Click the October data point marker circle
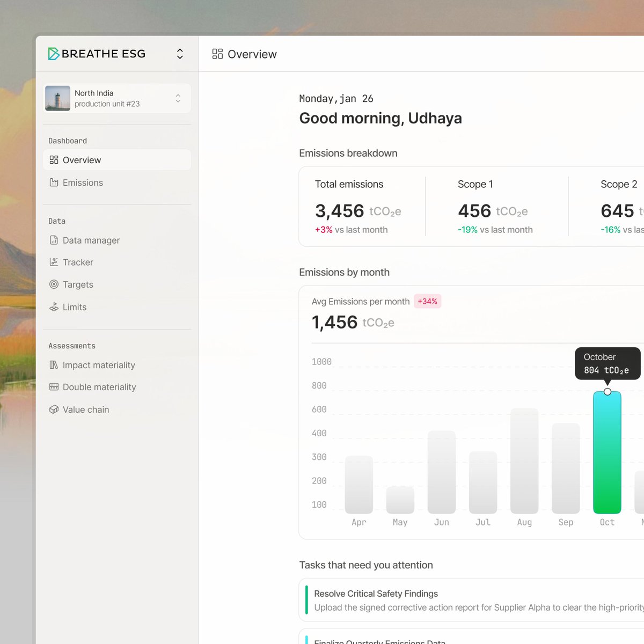The height and width of the screenshot is (644, 644). point(608,392)
